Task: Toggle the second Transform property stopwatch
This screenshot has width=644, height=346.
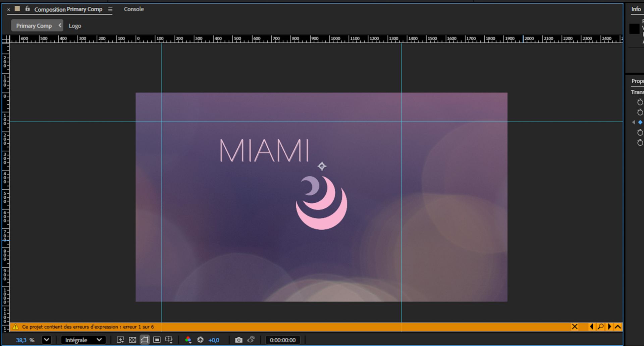Action: pos(640,112)
